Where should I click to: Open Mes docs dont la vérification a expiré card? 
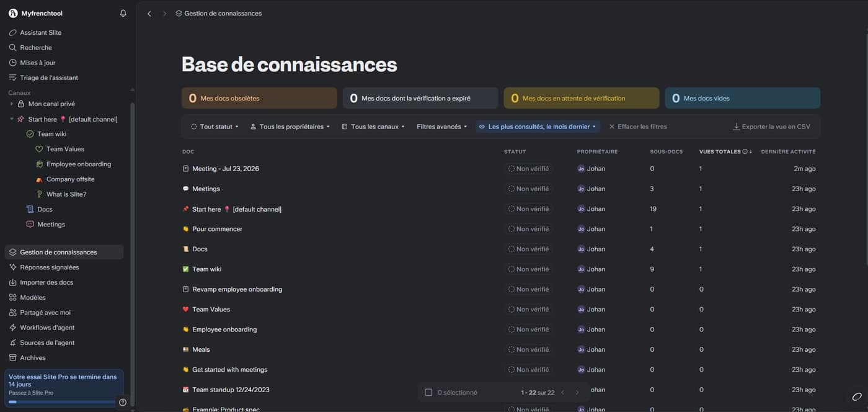pyautogui.click(x=420, y=98)
